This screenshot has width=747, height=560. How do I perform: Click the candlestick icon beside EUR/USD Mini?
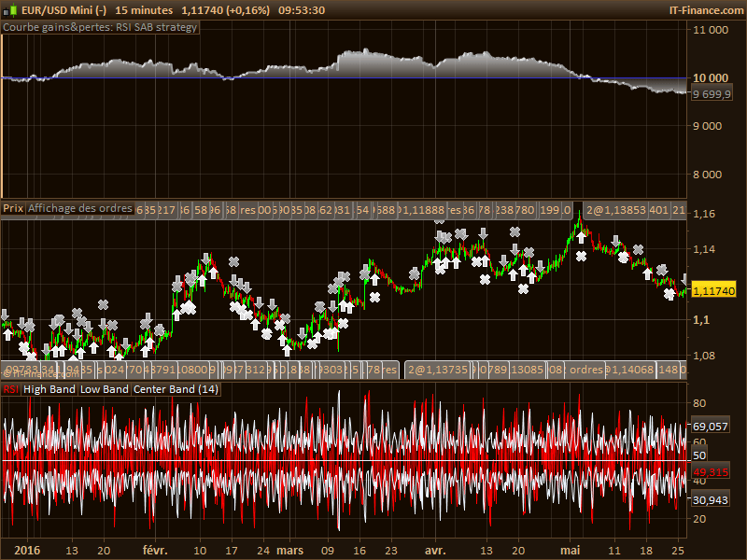[x=11, y=10]
